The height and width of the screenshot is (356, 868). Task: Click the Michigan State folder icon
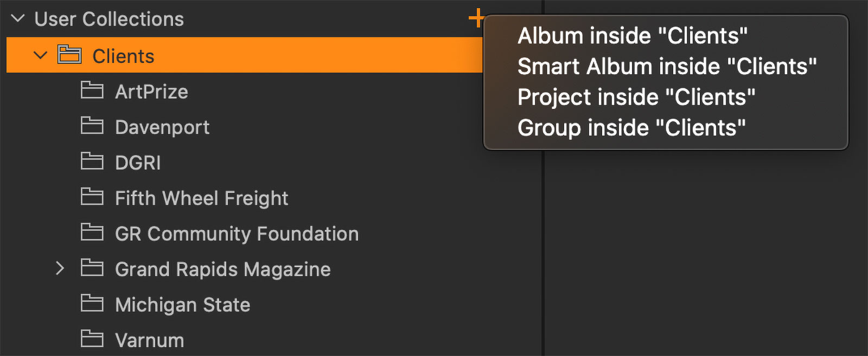[x=92, y=304]
